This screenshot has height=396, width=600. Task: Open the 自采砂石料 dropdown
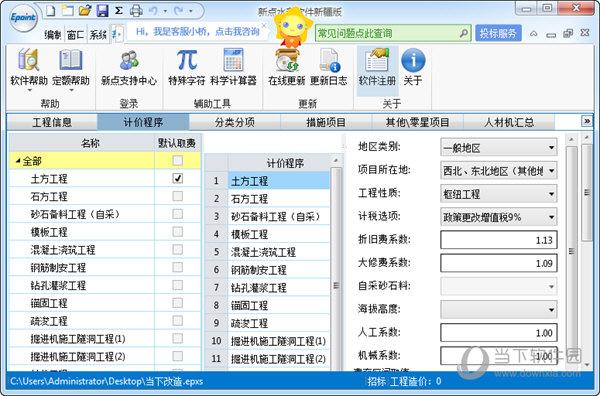click(499, 286)
